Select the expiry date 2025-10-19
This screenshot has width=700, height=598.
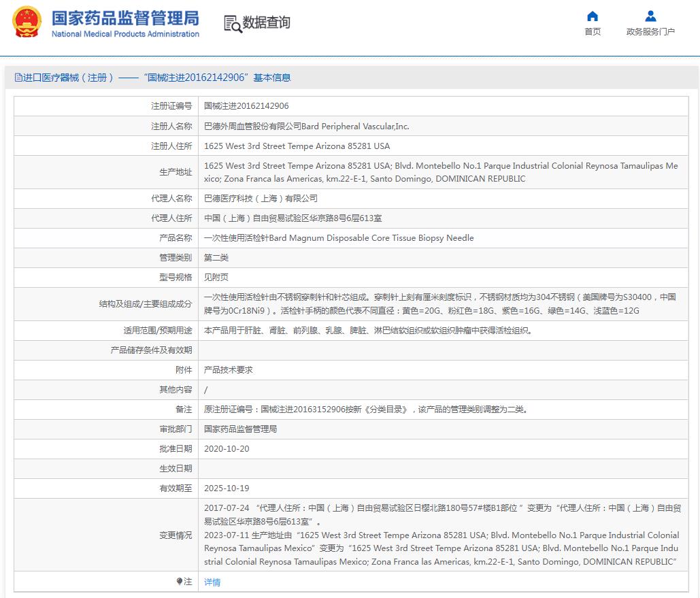(x=227, y=488)
